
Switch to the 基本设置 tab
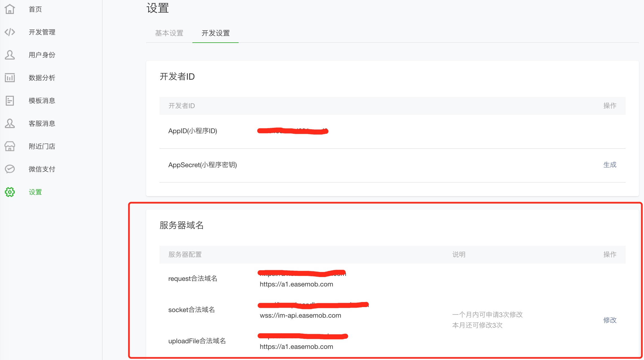click(169, 33)
